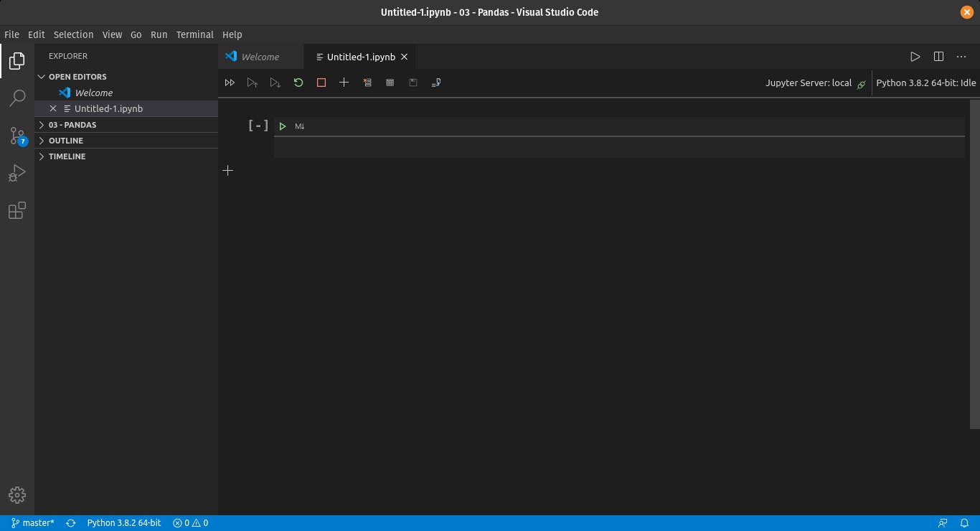
Task: Select Python 3.8.2 64-bit interpreter in status bar
Action: (124, 523)
